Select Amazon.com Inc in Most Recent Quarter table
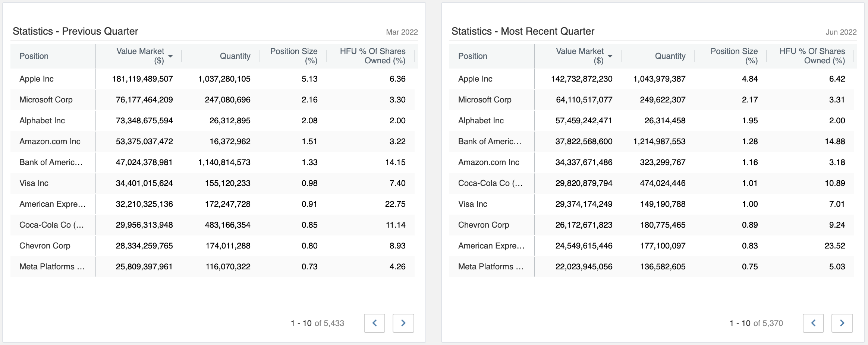Image resolution: width=868 pixels, height=345 pixels. [x=489, y=162]
